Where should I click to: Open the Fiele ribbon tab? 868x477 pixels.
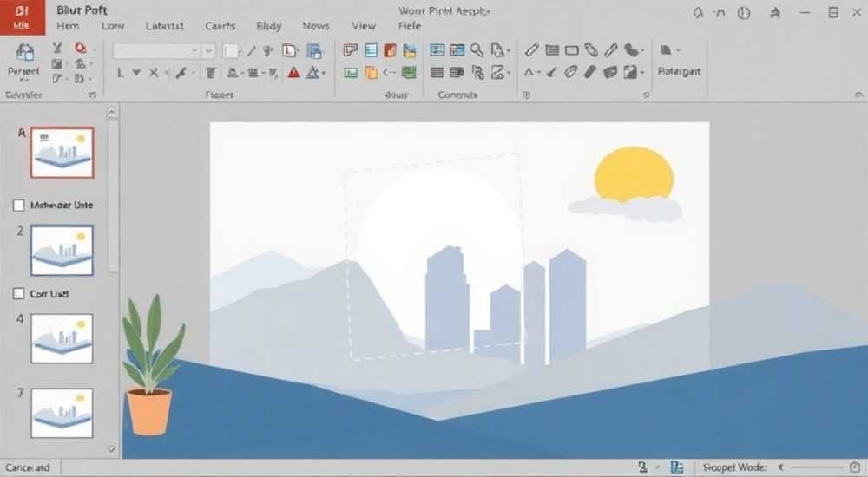409,26
